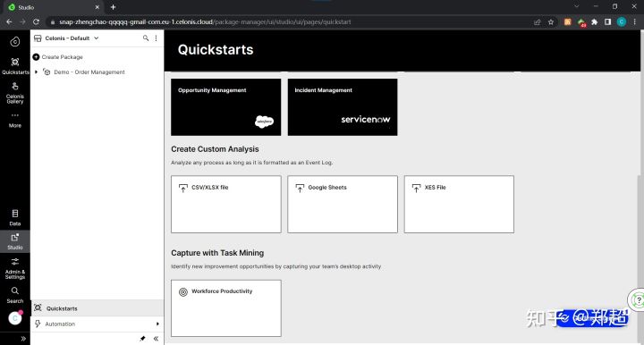This screenshot has height=345, width=644.
Task: Expand the Demo - Order Management package
Action: (37, 72)
